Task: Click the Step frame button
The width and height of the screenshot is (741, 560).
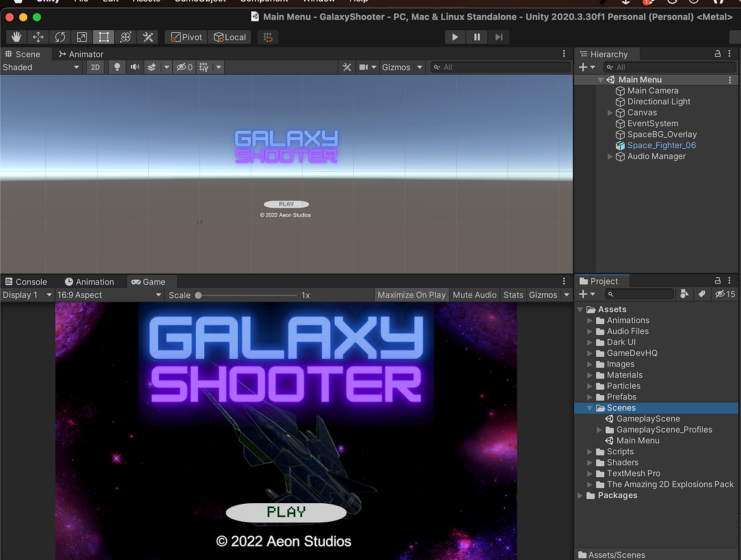Action: 498,37
